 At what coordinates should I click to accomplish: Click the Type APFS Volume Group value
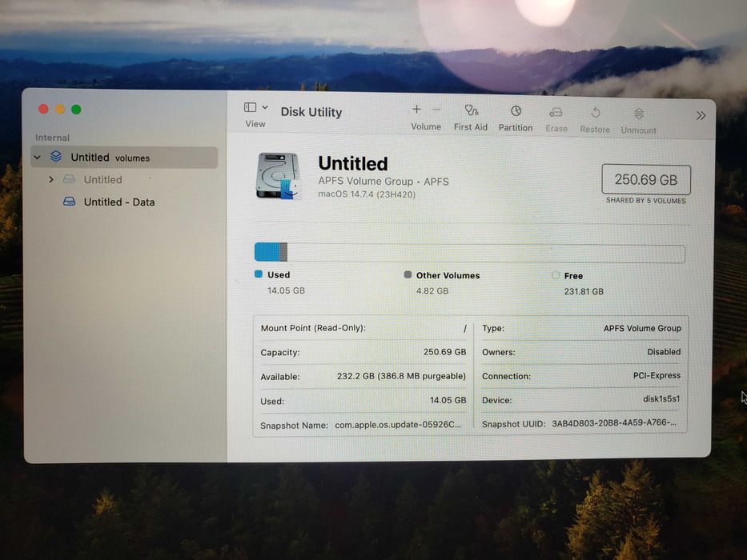tap(642, 328)
